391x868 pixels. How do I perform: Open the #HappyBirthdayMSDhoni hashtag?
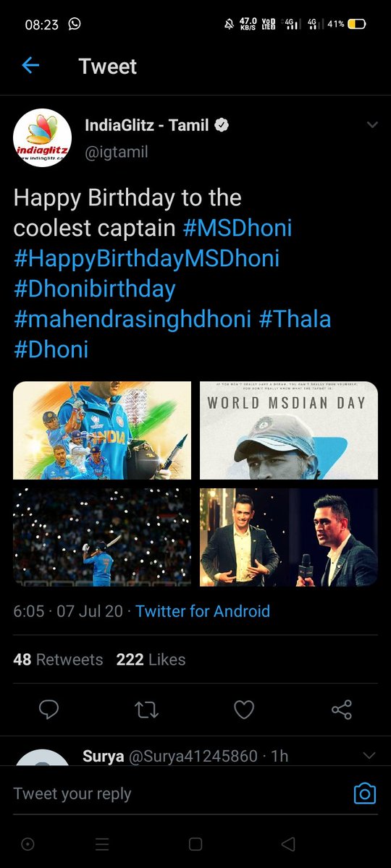click(146, 258)
